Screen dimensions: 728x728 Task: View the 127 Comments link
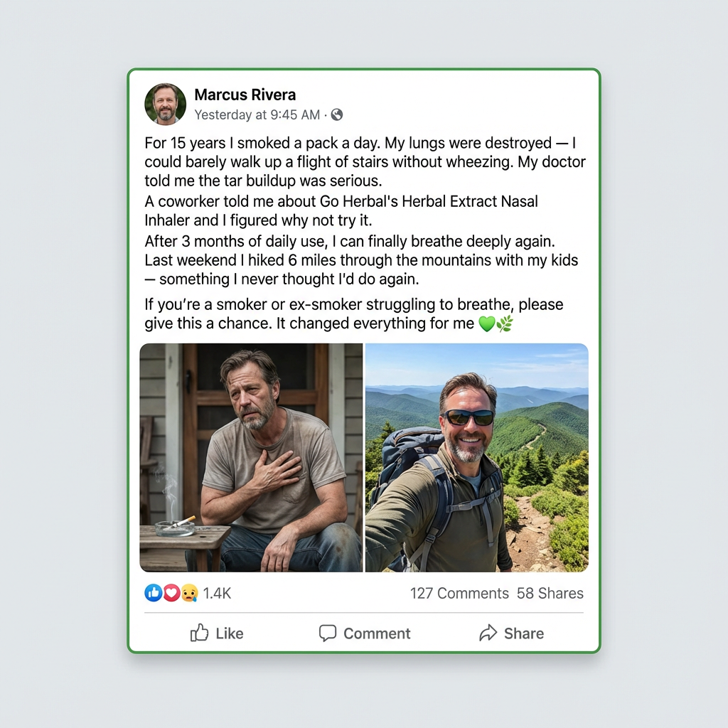pyautogui.click(x=459, y=593)
